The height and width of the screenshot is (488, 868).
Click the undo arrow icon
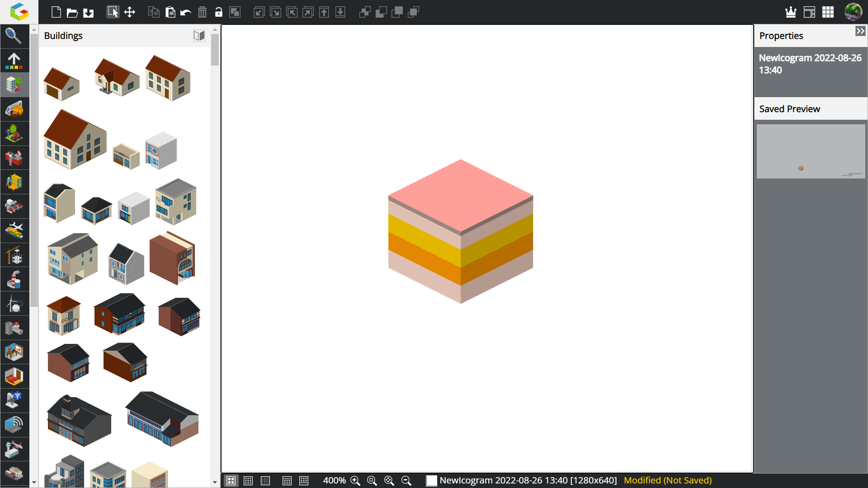(186, 12)
